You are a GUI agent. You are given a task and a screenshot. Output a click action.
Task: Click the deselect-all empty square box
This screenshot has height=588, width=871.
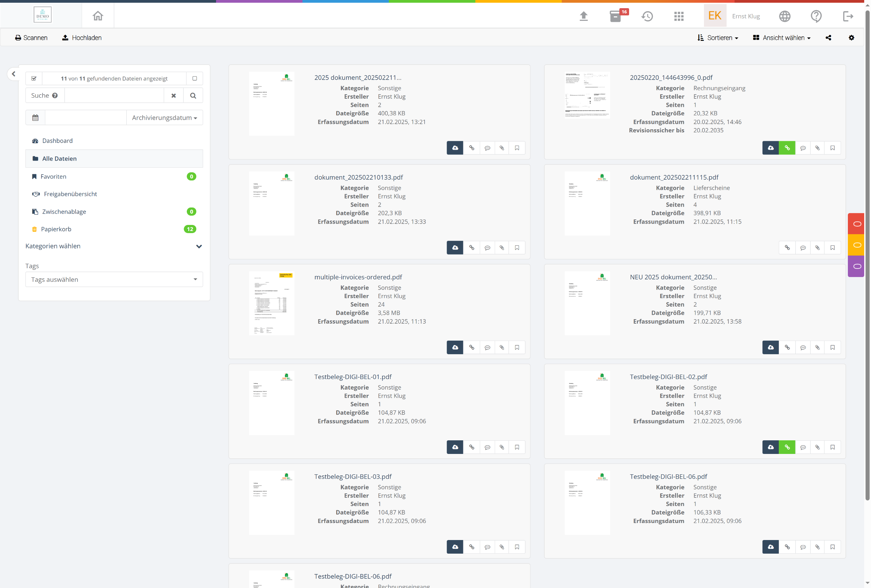(x=195, y=78)
